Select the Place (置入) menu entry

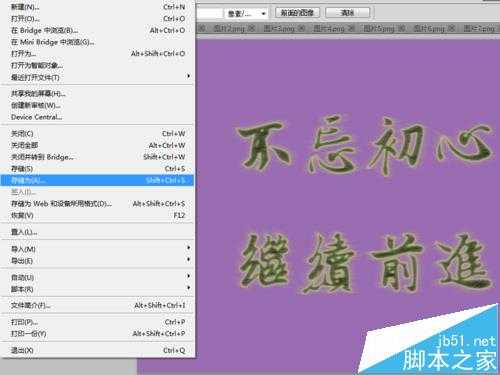[97, 232]
